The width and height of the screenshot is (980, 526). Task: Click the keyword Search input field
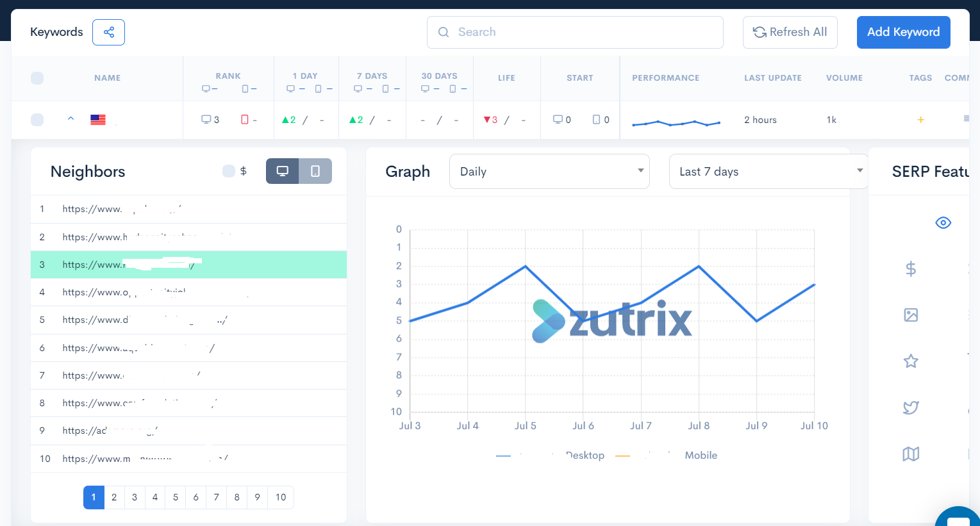coord(575,32)
